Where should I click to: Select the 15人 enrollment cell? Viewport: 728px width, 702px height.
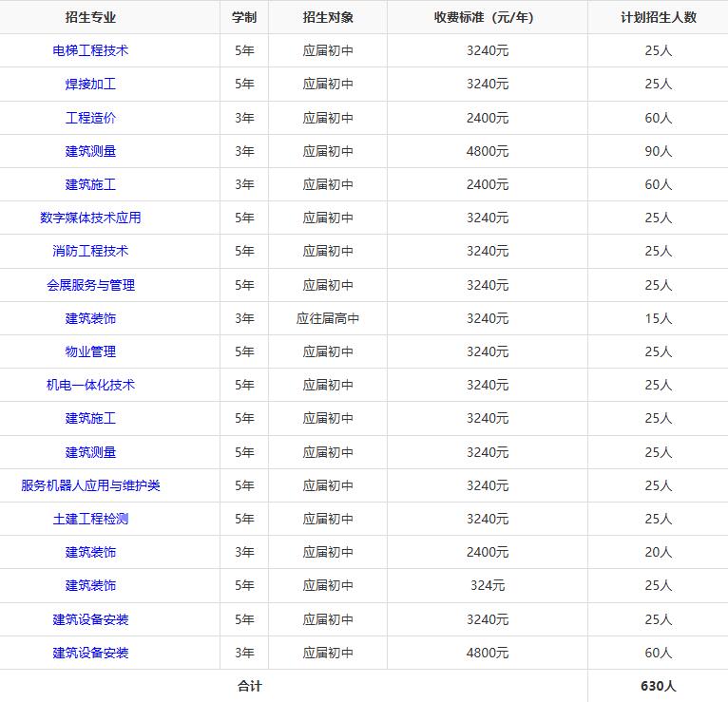659,318
